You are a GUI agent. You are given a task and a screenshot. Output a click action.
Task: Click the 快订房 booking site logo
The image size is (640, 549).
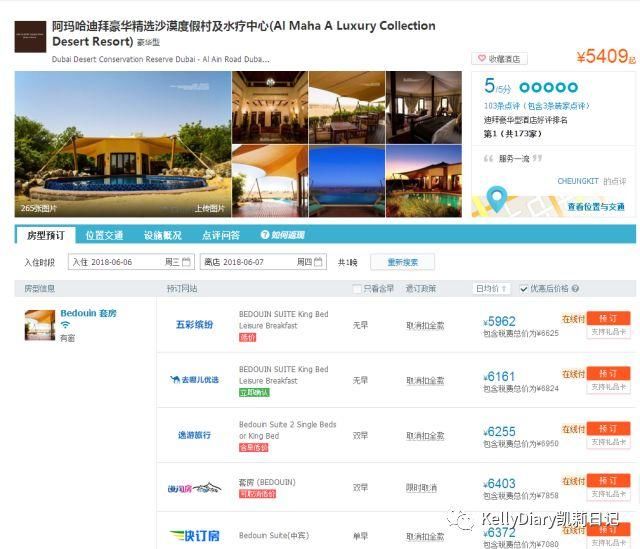pos(194,536)
